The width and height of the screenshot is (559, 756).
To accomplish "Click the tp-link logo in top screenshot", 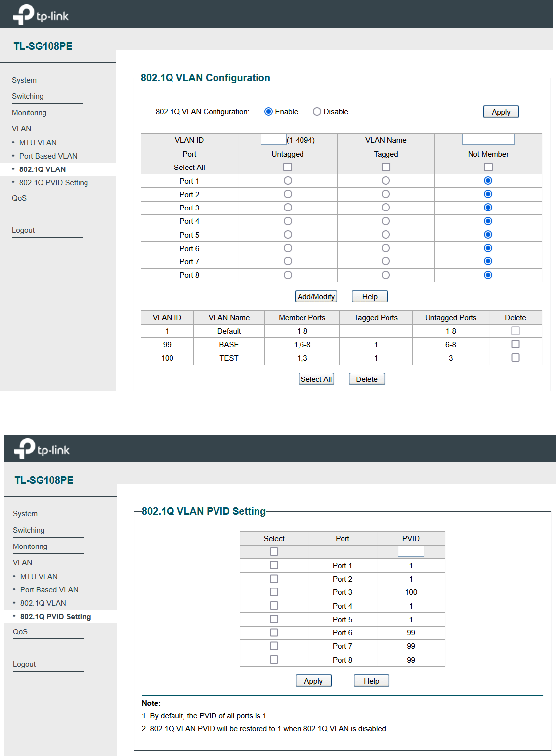I will click(41, 15).
